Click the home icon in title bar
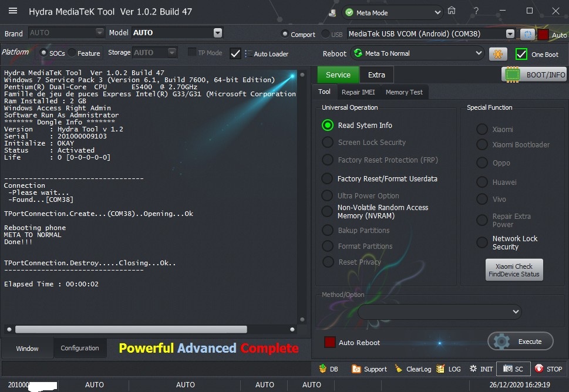569x392 pixels. point(452,11)
